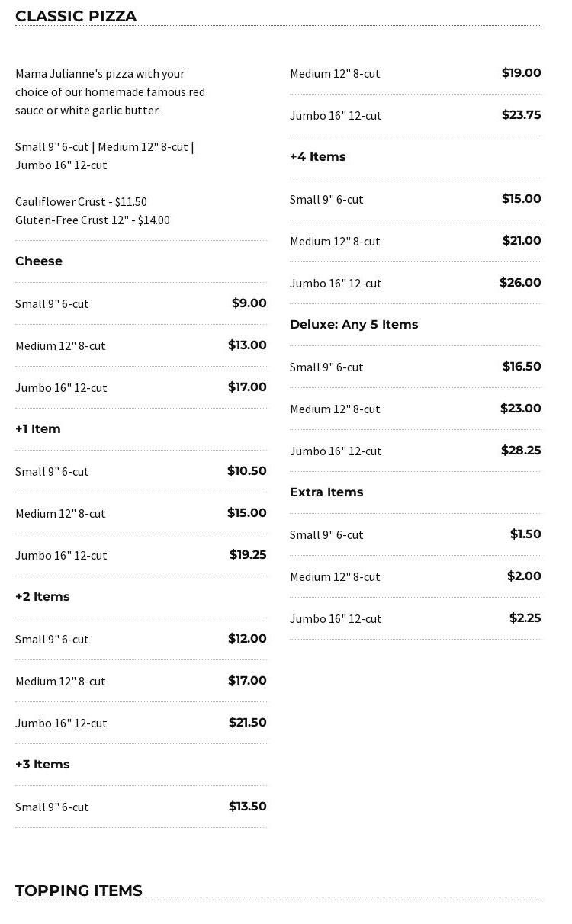Click the +2 Items heading
The width and height of the screenshot is (572, 924).
(43, 596)
